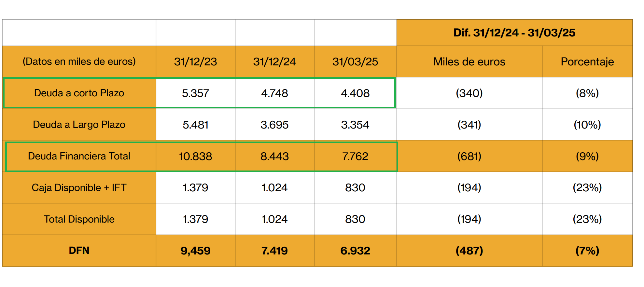
Task: Select the cell with value 3.695
Action: (x=274, y=125)
